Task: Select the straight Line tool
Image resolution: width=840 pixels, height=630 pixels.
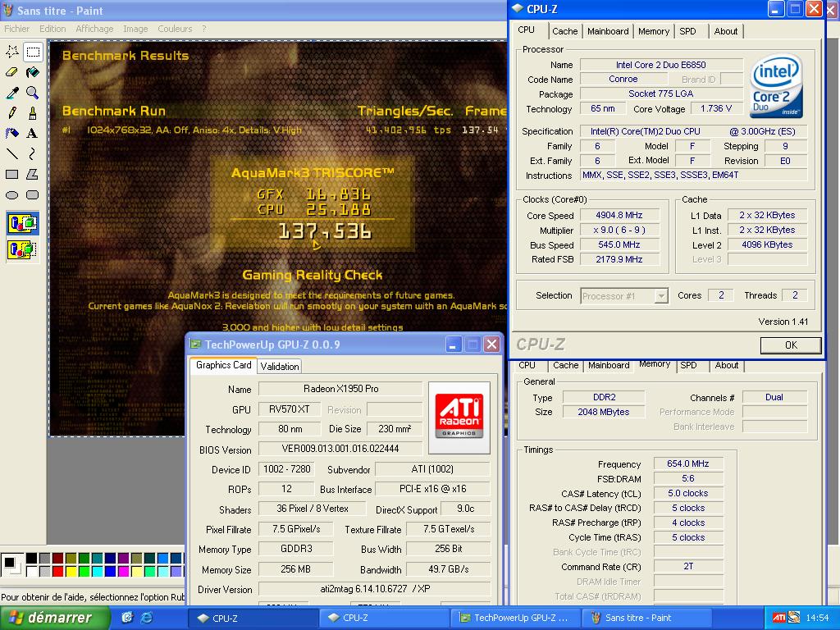Action: click(x=11, y=153)
